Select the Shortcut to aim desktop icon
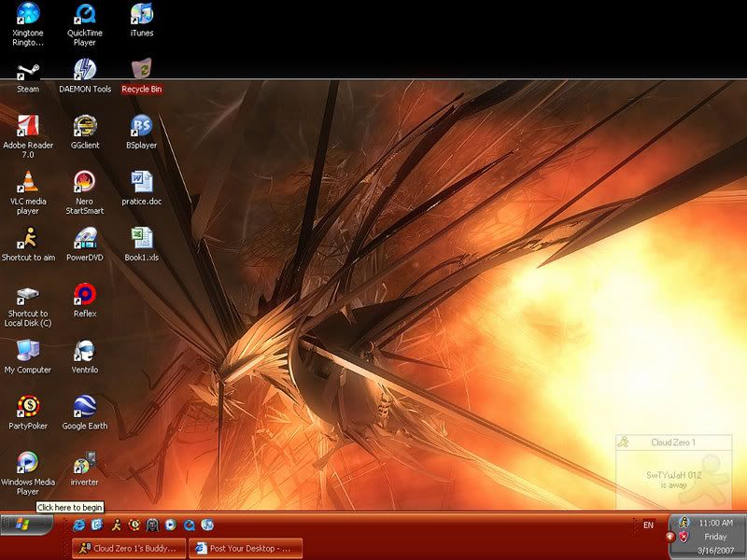 point(28,245)
